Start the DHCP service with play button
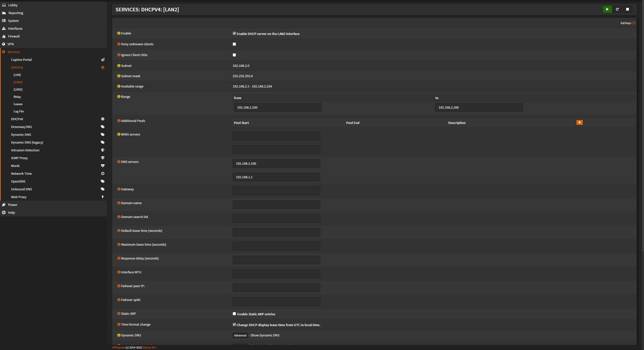The height and width of the screenshot is (350, 644). [607, 9]
